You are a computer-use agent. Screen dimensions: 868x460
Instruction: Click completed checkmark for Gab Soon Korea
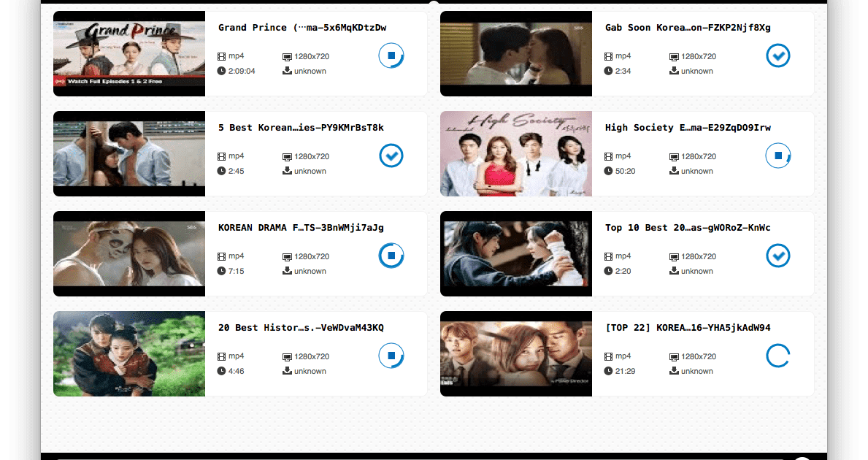click(778, 55)
